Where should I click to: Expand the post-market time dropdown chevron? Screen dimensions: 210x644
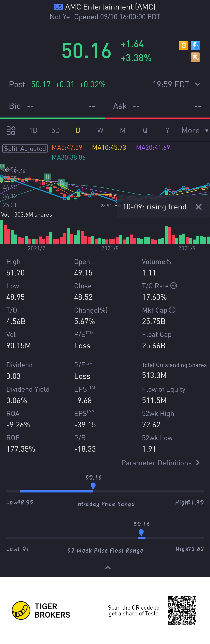(x=198, y=84)
